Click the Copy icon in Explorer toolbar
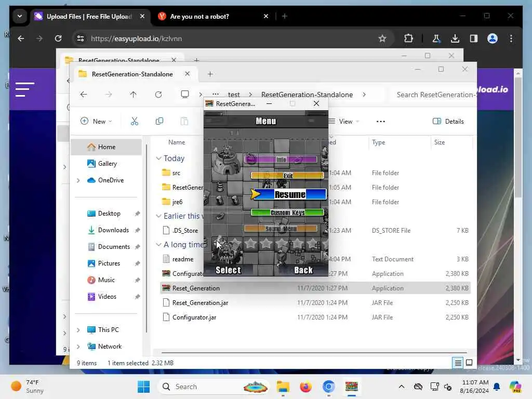Viewport: 532px width, 399px height. 159,121
